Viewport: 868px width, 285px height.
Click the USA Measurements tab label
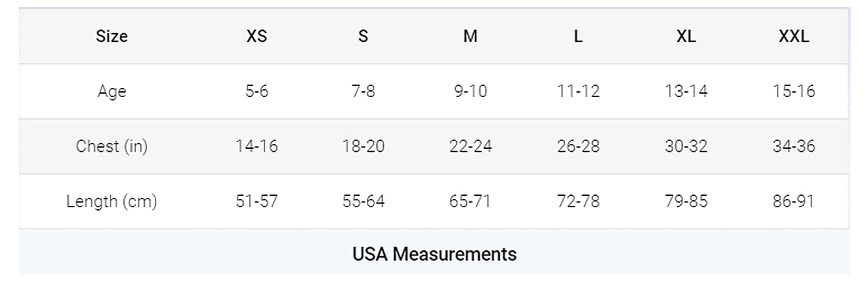point(434,254)
